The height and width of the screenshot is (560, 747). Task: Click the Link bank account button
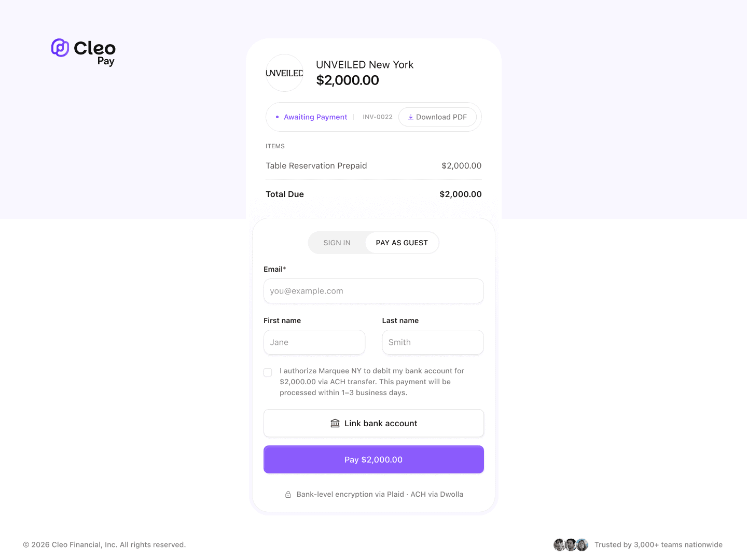coord(374,423)
